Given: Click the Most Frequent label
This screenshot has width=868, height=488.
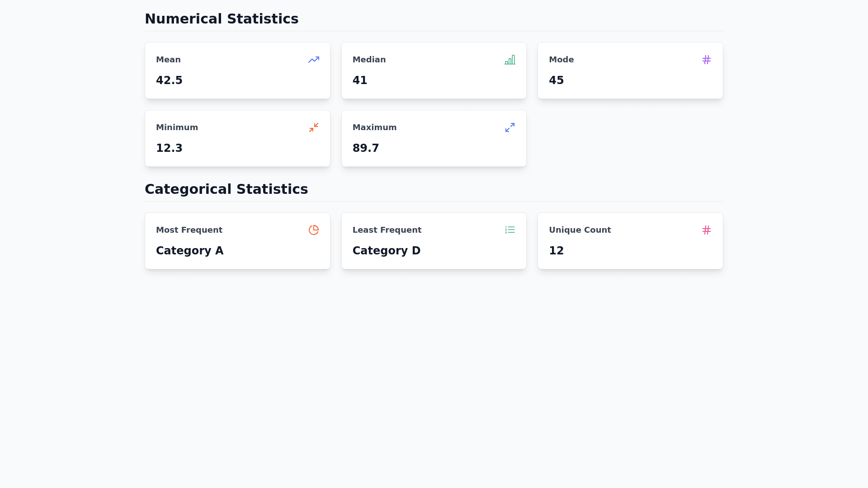Looking at the screenshot, I should [x=189, y=230].
